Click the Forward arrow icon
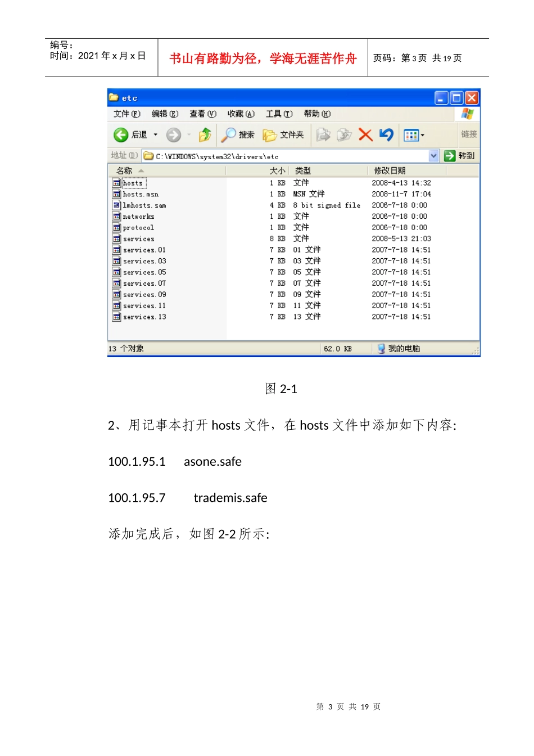This screenshot has width=534, height=756. tap(174, 135)
